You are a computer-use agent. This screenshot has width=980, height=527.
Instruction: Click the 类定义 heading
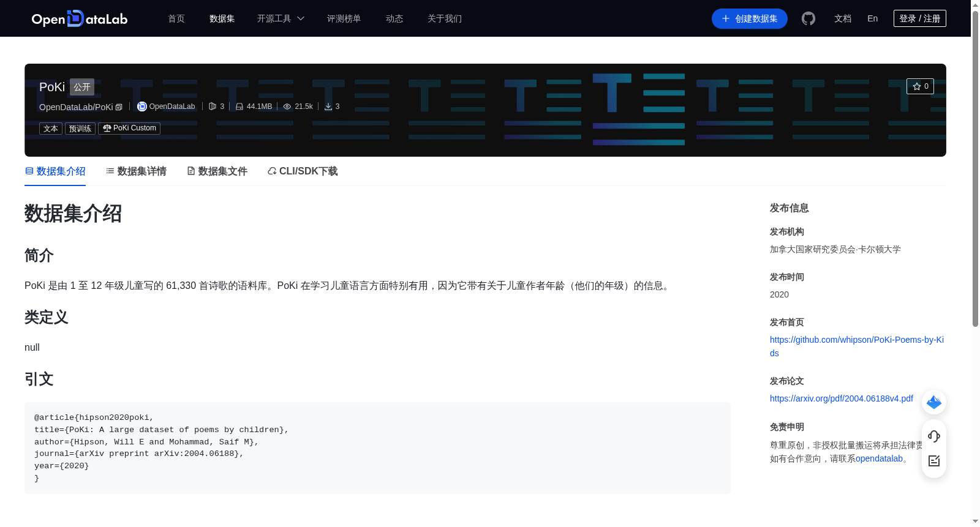pyautogui.click(x=47, y=318)
